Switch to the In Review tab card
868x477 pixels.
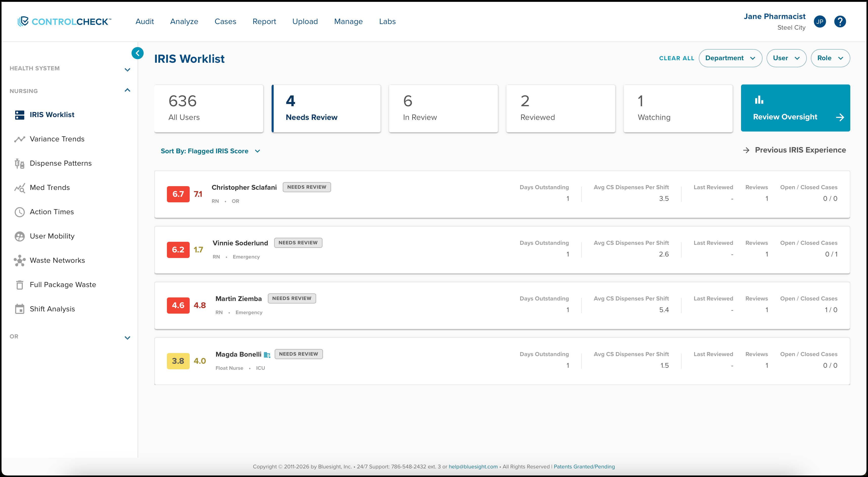(443, 108)
